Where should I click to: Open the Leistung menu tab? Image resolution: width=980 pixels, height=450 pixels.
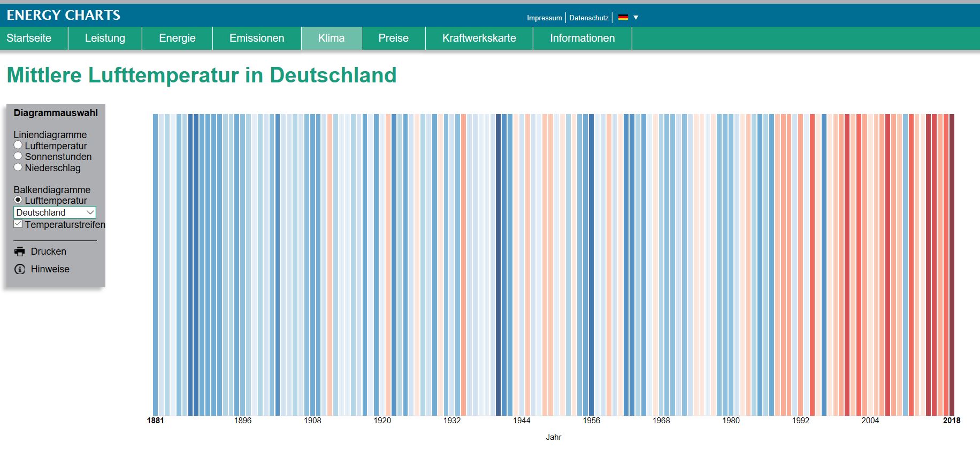105,38
